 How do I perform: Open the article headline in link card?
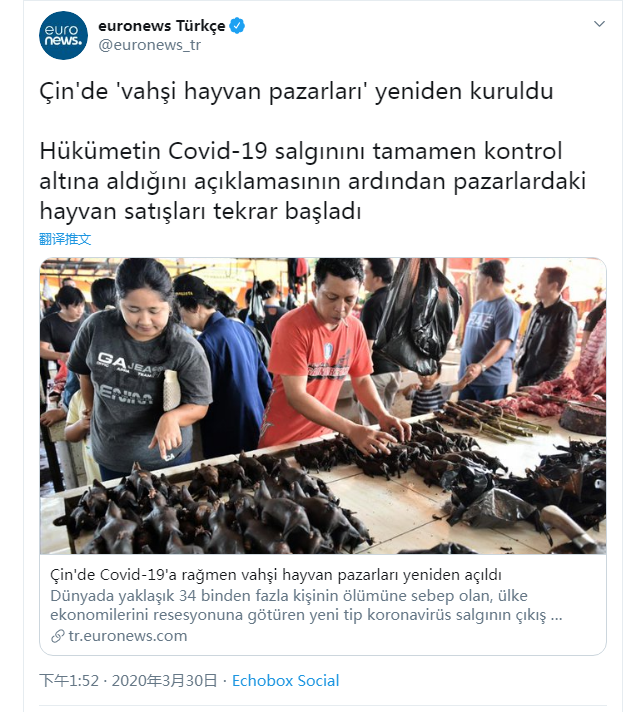coord(276,575)
